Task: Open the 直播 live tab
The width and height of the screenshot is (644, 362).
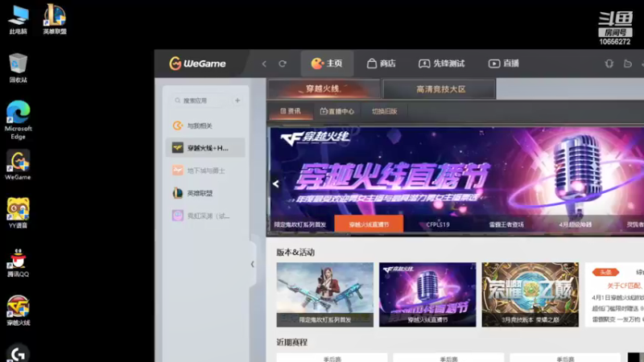Action: (x=504, y=64)
